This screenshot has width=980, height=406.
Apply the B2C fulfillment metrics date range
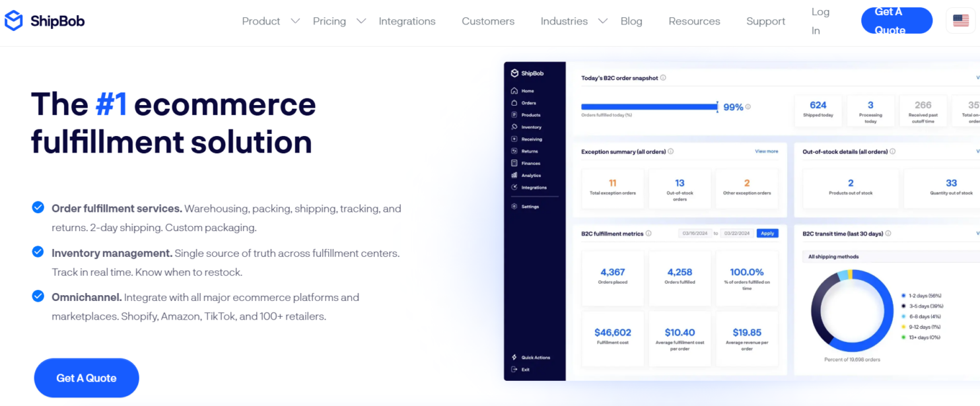[767, 232]
